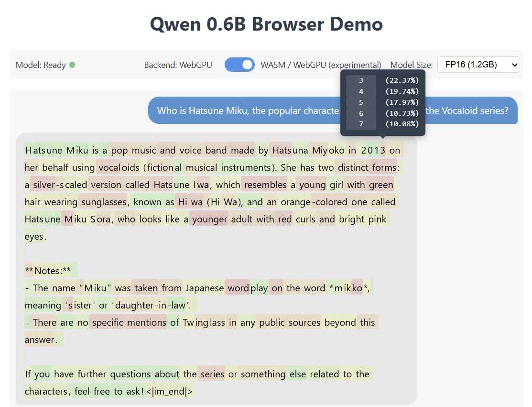Viewport: 532px width, 407px height.
Task: Click the 'vocaloids' token in the response
Action: (x=119, y=167)
